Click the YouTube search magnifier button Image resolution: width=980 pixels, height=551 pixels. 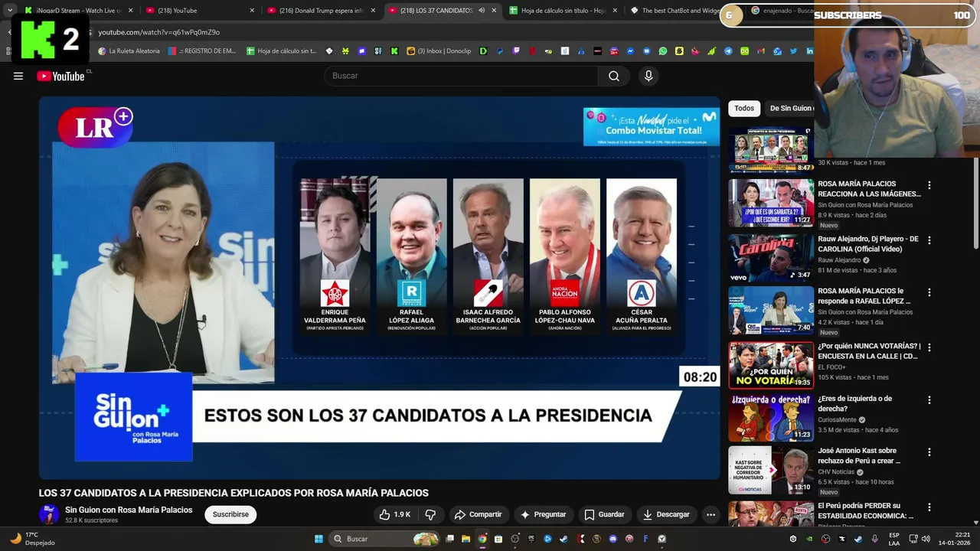pyautogui.click(x=614, y=76)
